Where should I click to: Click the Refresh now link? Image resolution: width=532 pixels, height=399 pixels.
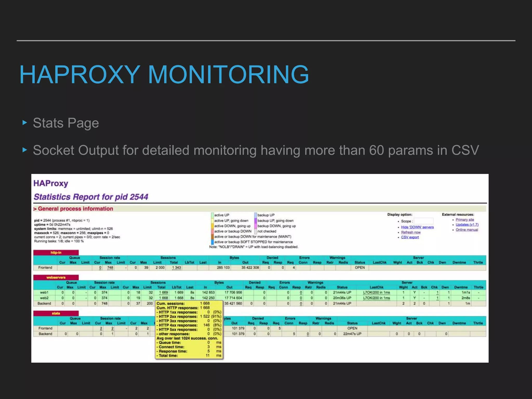411,232
